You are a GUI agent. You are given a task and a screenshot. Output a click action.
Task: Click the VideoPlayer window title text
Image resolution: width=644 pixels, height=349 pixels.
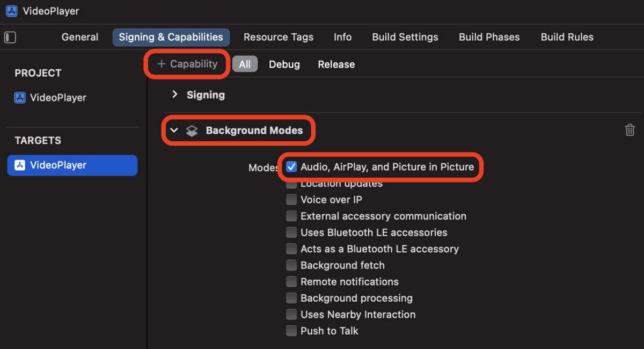pyautogui.click(x=51, y=11)
